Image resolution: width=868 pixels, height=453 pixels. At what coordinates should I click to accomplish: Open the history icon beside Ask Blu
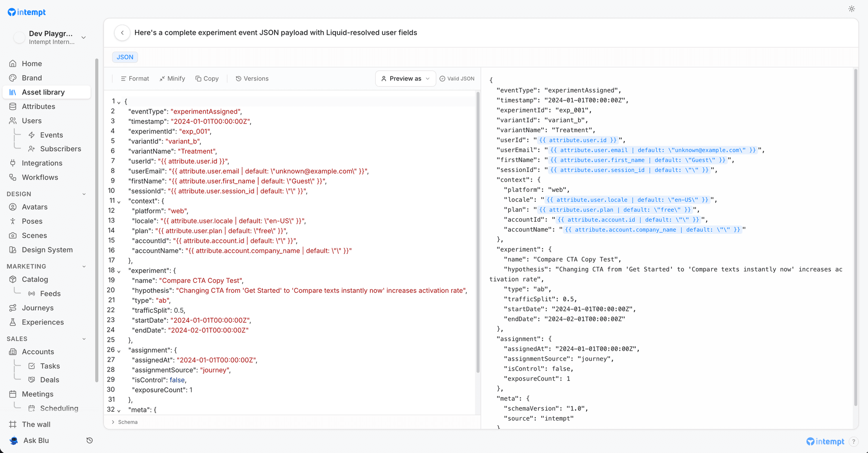tap(90, 440)
